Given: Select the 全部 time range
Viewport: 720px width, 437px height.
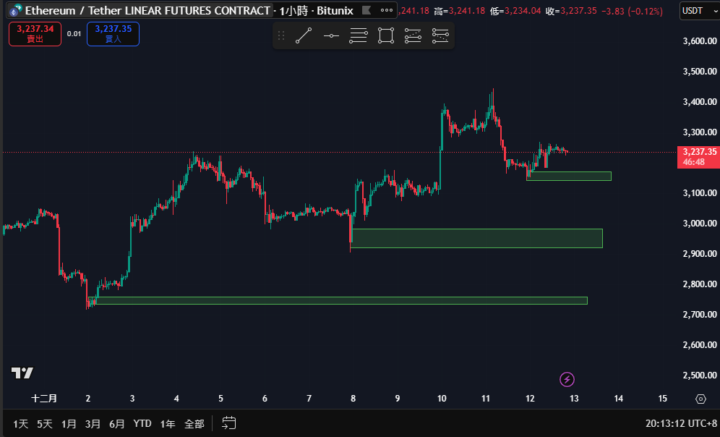Looking at the screenshot, I should point(194,424).
